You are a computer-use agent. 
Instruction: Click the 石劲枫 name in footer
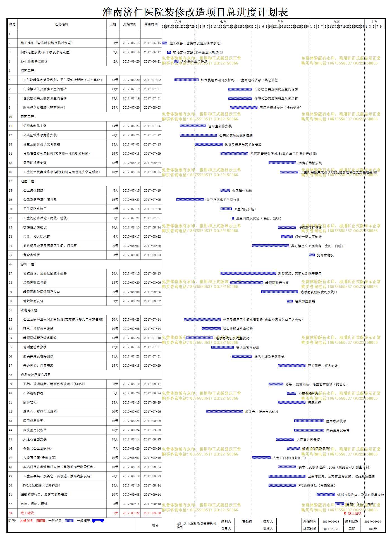pyautogui.click(x=247, y=521)
